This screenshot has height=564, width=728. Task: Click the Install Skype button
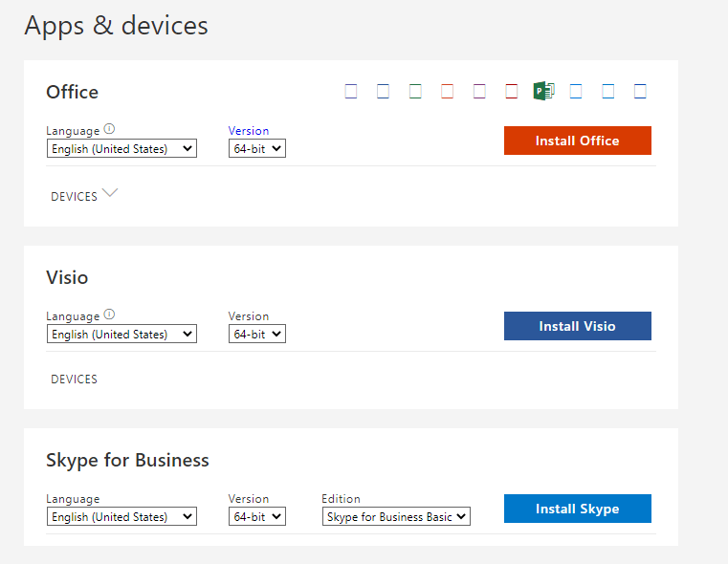tap(577, 509)
